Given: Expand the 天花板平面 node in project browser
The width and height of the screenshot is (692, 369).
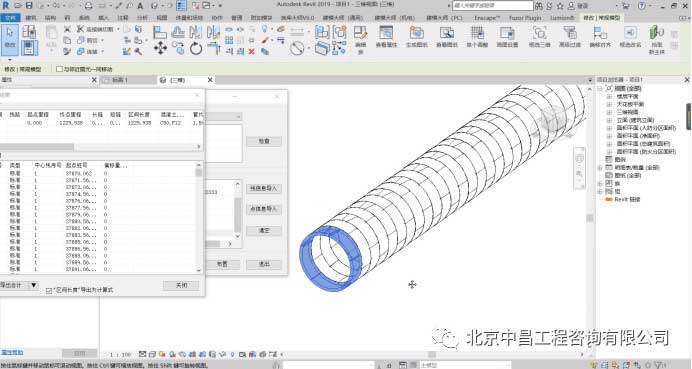Looking at the screenshot, I should pos(609,104).
